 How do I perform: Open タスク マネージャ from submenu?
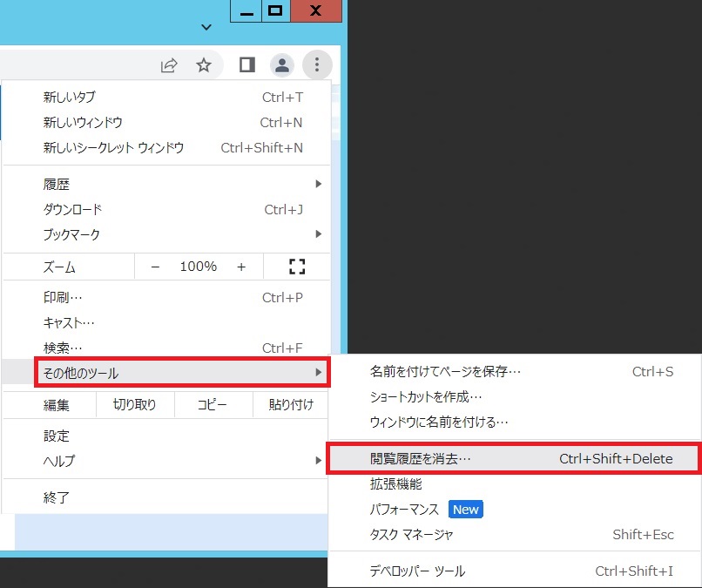click(411, 534)
